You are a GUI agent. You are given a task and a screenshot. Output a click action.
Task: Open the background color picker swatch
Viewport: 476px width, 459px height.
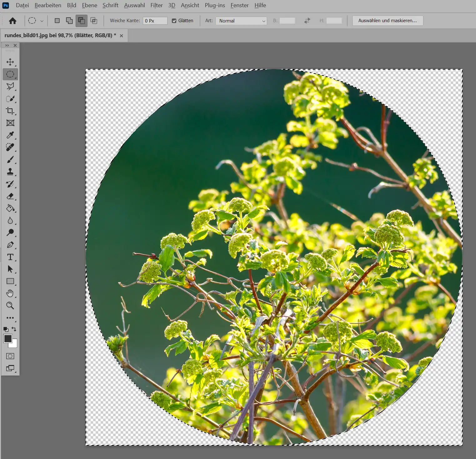[14, 345]
